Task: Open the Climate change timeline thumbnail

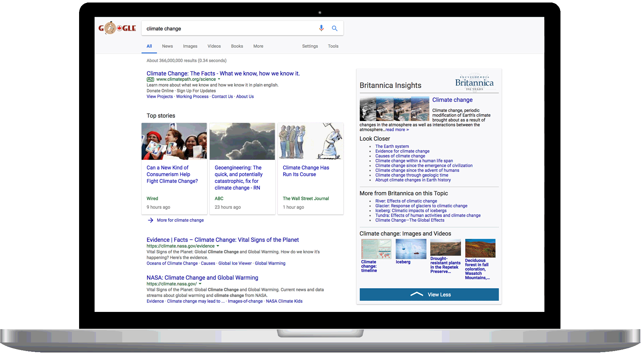Action: tap(376, 249)
